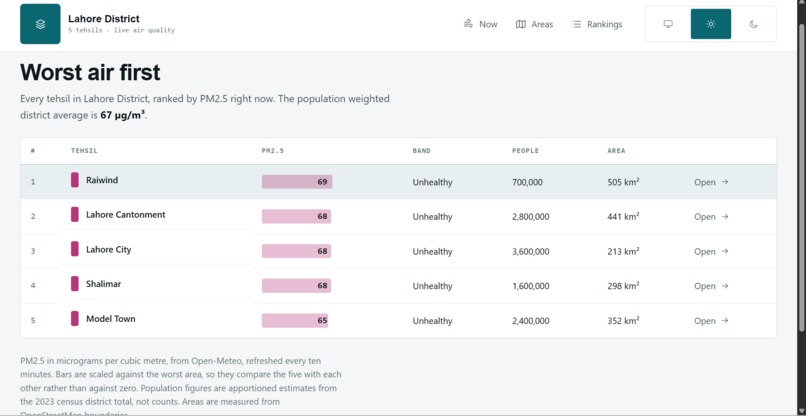Click the Lahore District site title
Screen dimensions: 806x416
tap(103, 19)
